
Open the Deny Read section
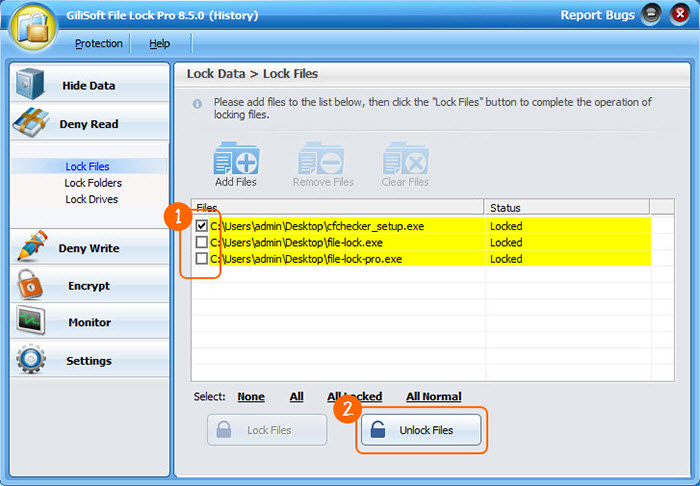[x=89, y=124]
